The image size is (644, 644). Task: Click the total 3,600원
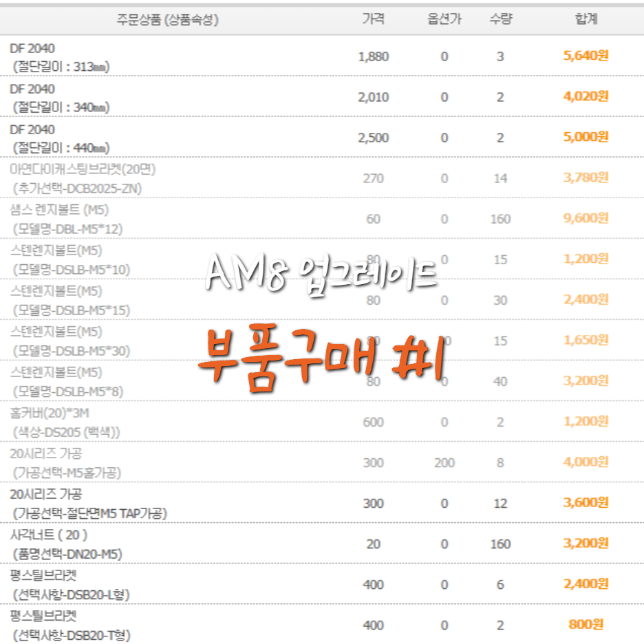point(586,503)
